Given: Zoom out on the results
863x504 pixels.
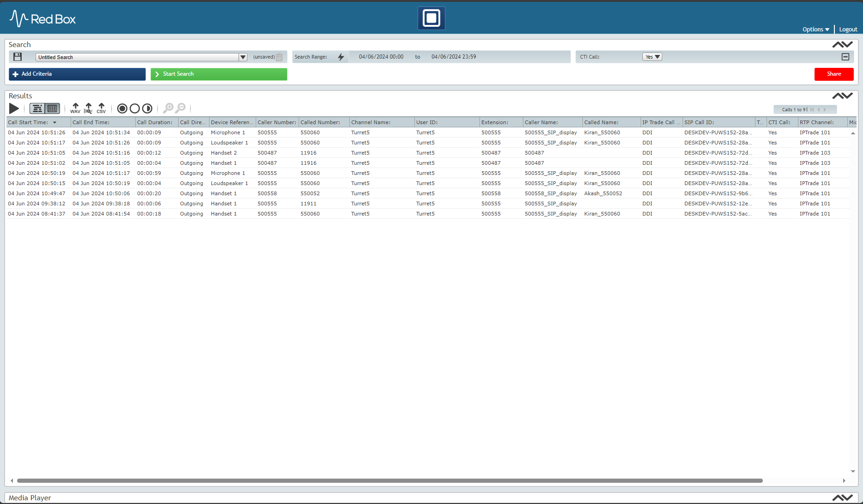Looking at the screenshot, I should click(180, 108).
